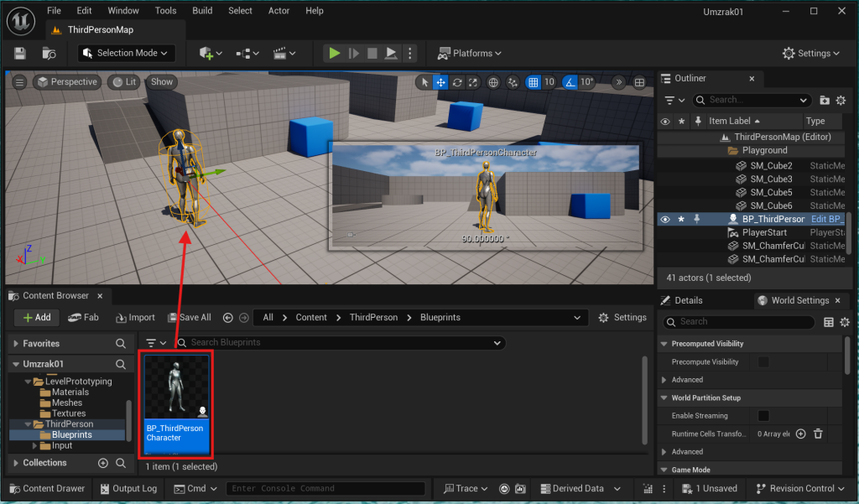
Task: Activate the Translate move gizmo tool
Action: point(440,82)
